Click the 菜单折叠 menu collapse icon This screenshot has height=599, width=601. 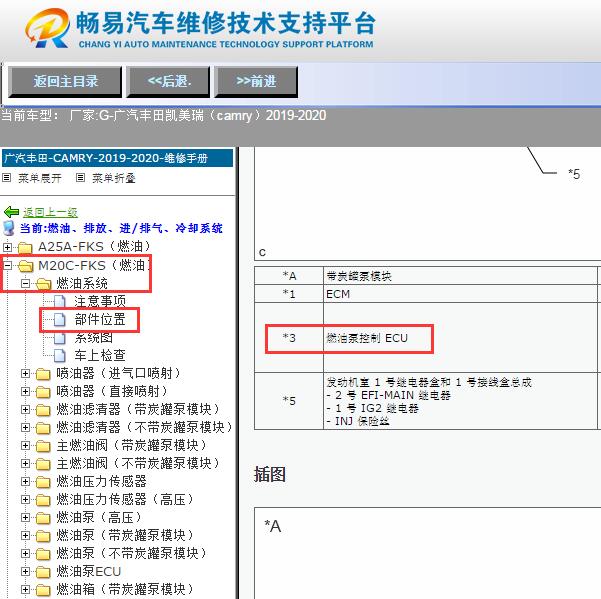pyautogui.click(x=80, y=177)
